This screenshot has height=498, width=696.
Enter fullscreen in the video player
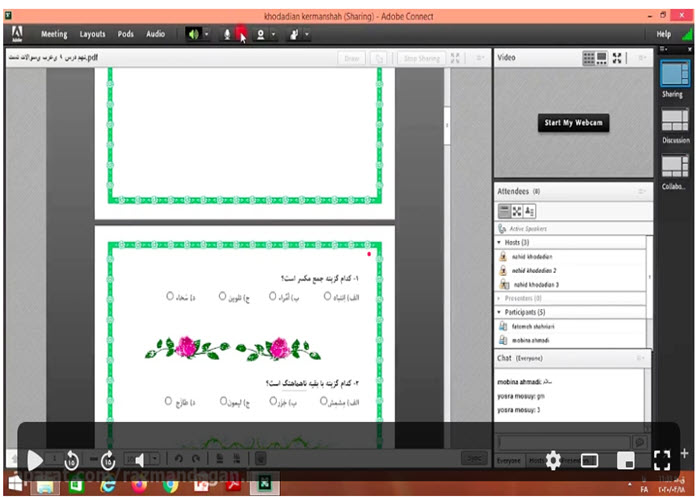point(661,460)
